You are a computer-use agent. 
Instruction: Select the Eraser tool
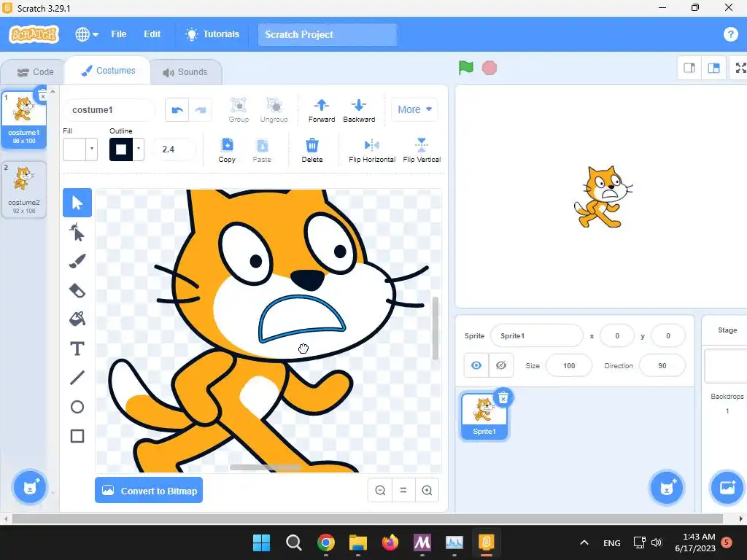pyautogui.click(x=77, y=290)
